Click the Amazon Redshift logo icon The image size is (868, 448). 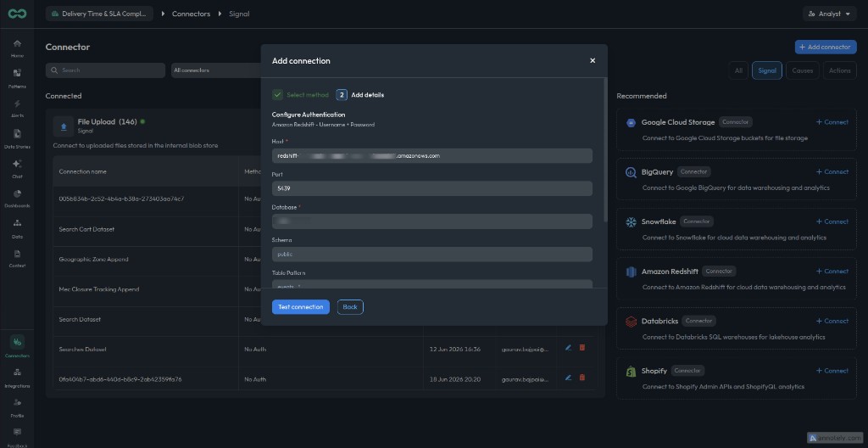(x=631, y=272)
